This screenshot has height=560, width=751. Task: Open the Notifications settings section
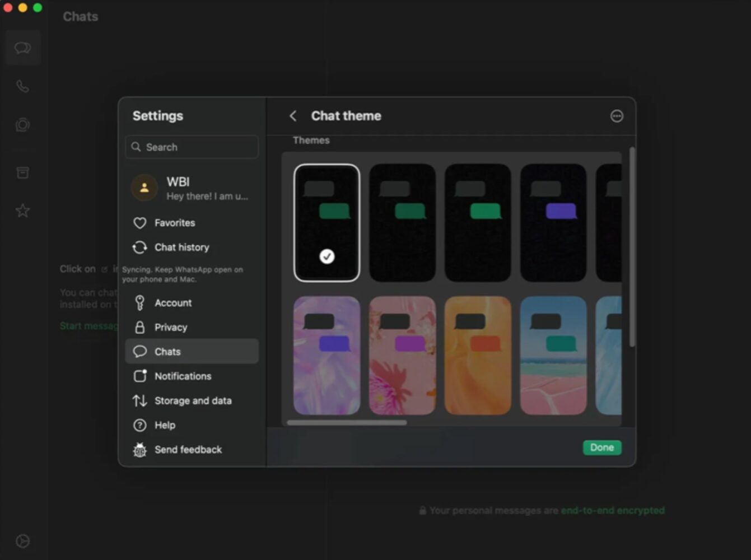[183, 376]
